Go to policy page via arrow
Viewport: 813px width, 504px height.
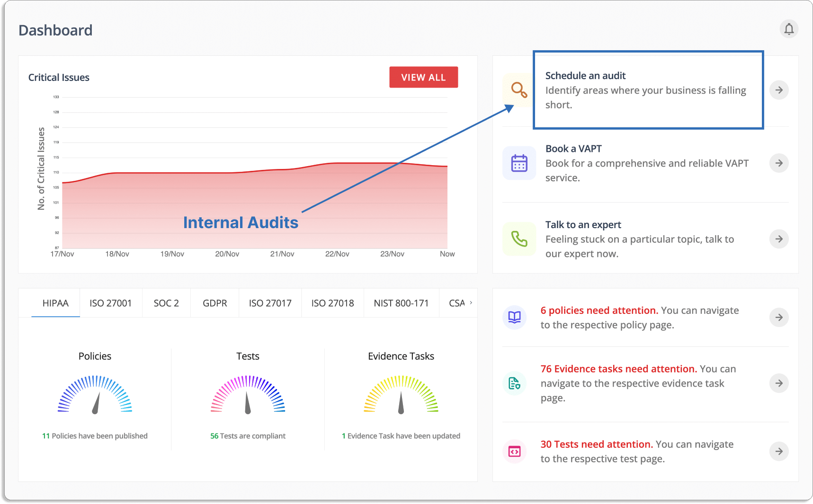(779, 317)
